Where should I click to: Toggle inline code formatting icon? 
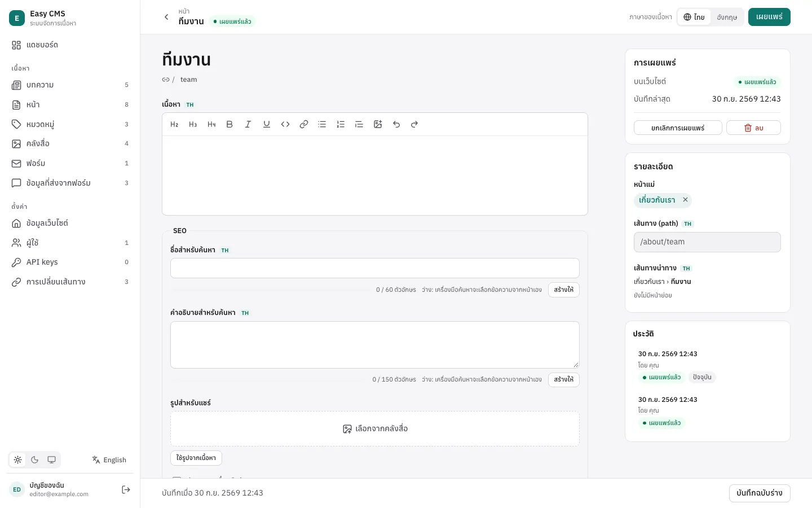click(x=285, y=124)
